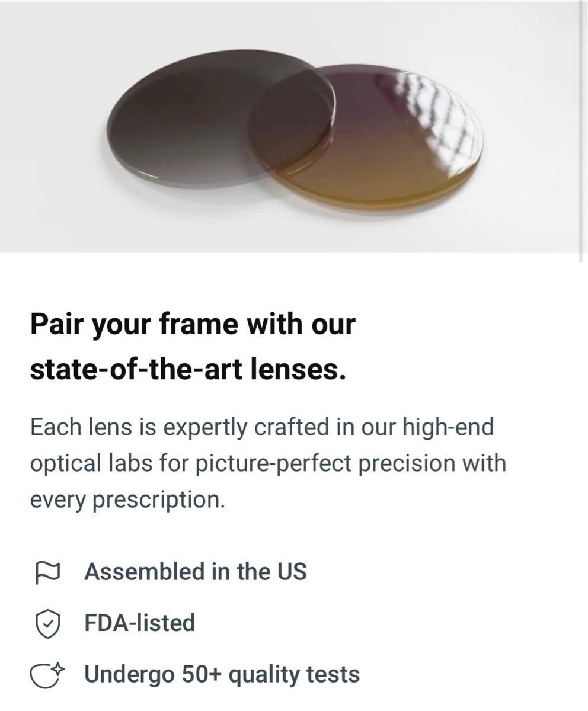Click the flag icon beside Assembled in the US
The image size is (588, 711).
point(48,572)
